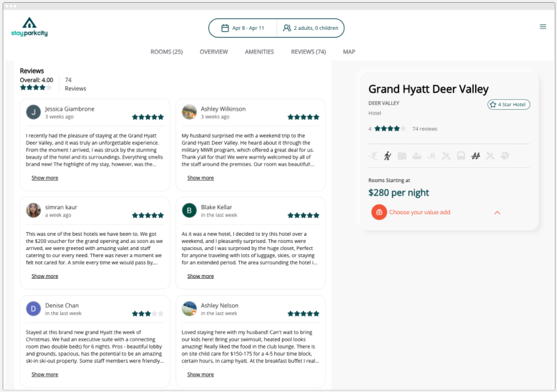Click the pet-friendly paw icon
This screenshot has width=557, height=392.
point(505,156)
